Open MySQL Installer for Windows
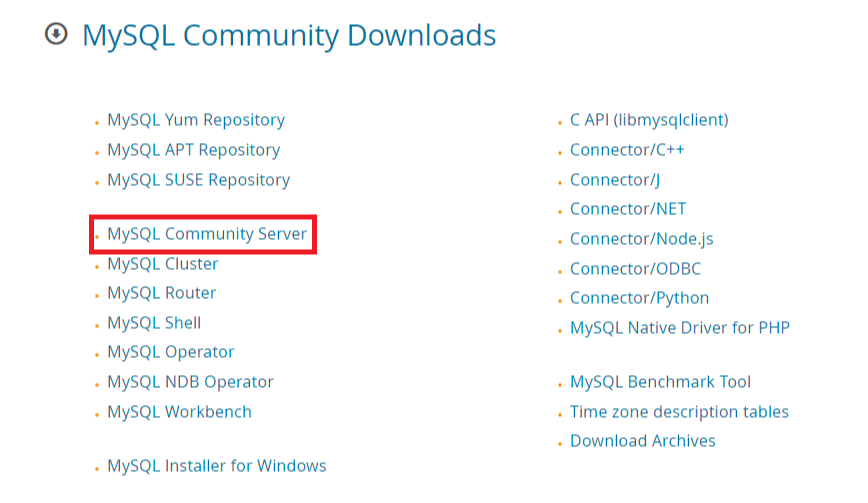The height and width of the screenshot is (503, 868). click(x=216, y=466)
